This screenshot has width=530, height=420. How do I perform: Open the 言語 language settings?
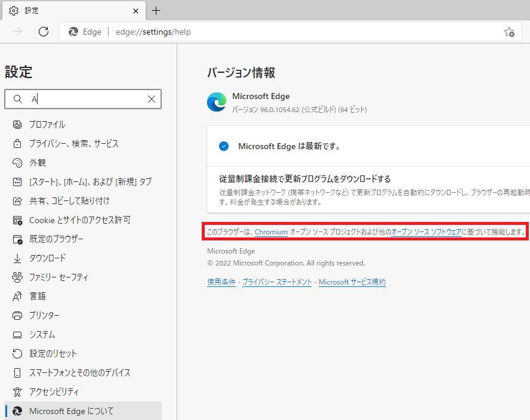point(37,296)
